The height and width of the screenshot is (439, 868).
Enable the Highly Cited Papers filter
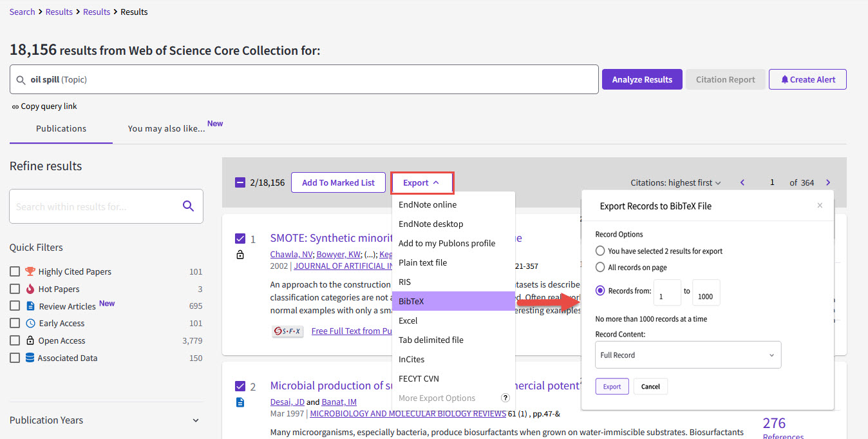click(15, 271)
